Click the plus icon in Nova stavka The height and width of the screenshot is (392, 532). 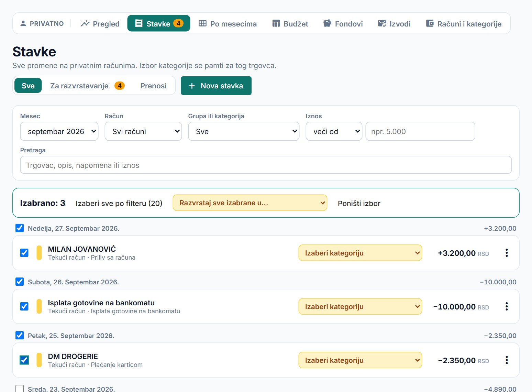click(x=192, y=86)
